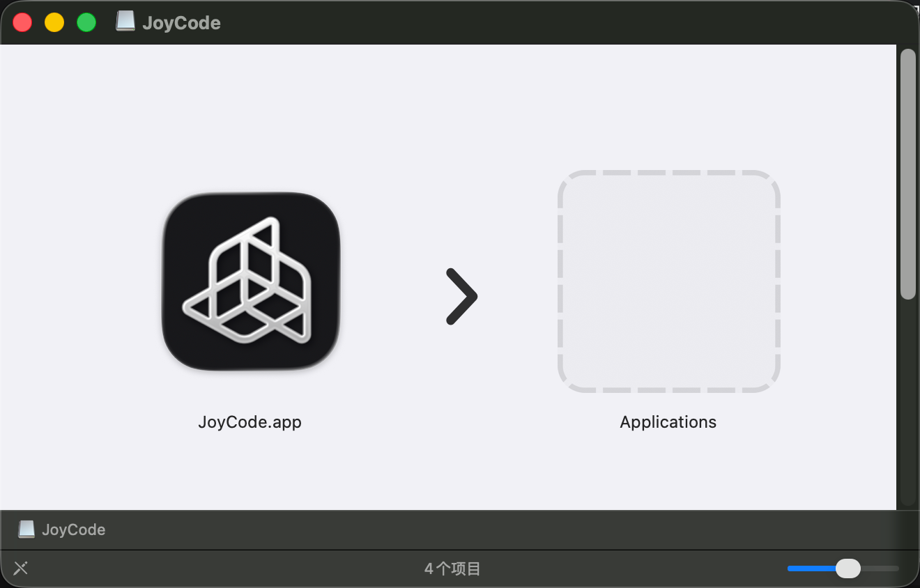Click the JoyCode.app file name label

[x=250, y=422]
